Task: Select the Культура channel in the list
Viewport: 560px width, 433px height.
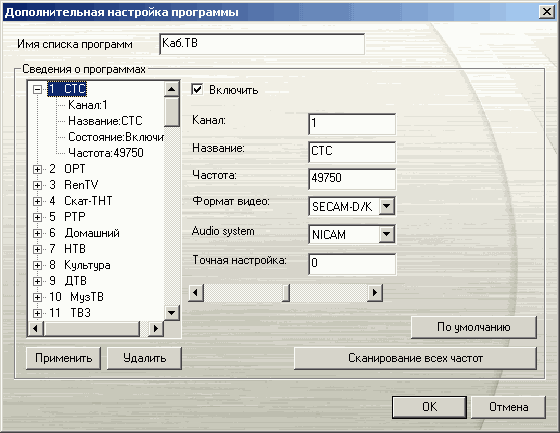Action: pos(80,265)
